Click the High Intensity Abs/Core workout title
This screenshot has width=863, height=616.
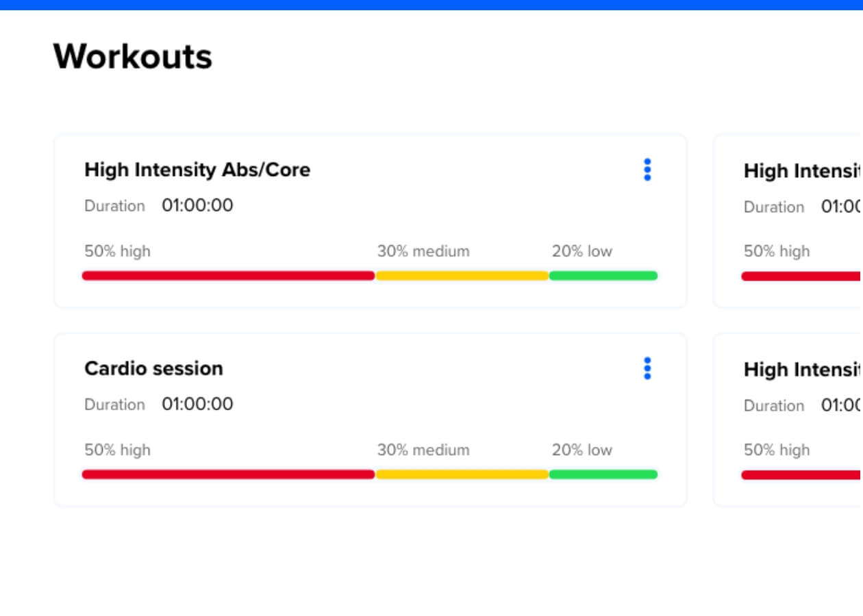pos(197,170)
